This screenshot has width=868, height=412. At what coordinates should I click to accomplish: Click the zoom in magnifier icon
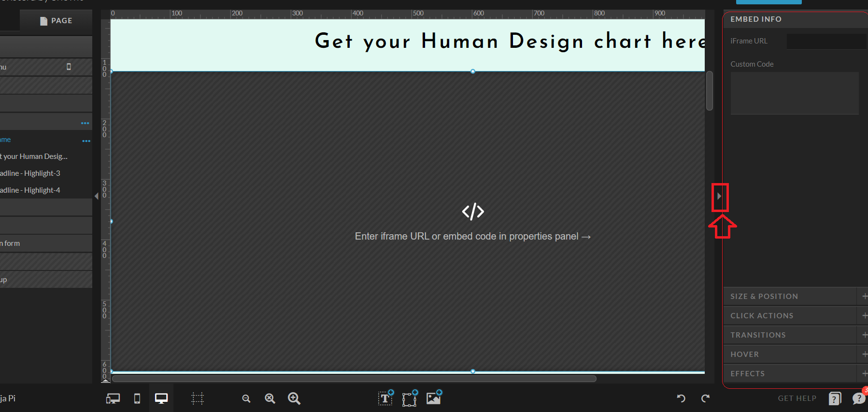pyautogui.click(x=294, y=398)
